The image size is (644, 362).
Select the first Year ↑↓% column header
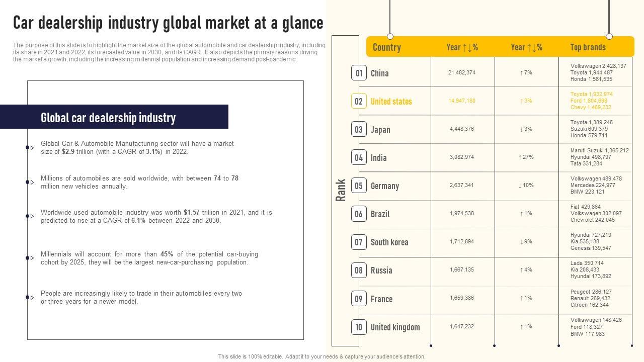(x=462, y=47)
